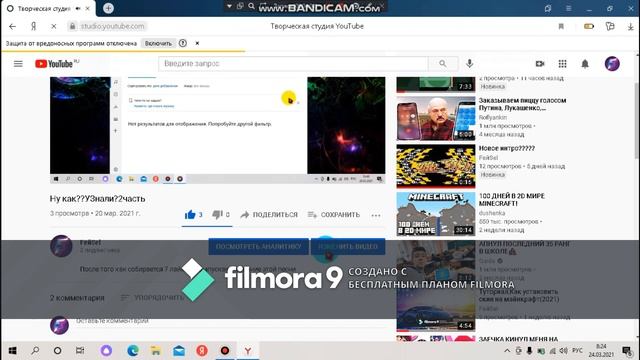
Task: Type in the YouTube search field
Action: coord(293,64)
